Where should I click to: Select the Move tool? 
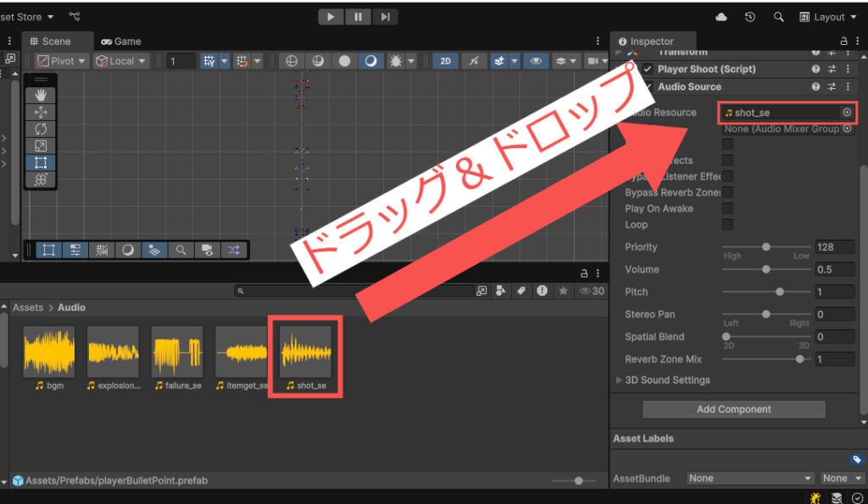41,112
